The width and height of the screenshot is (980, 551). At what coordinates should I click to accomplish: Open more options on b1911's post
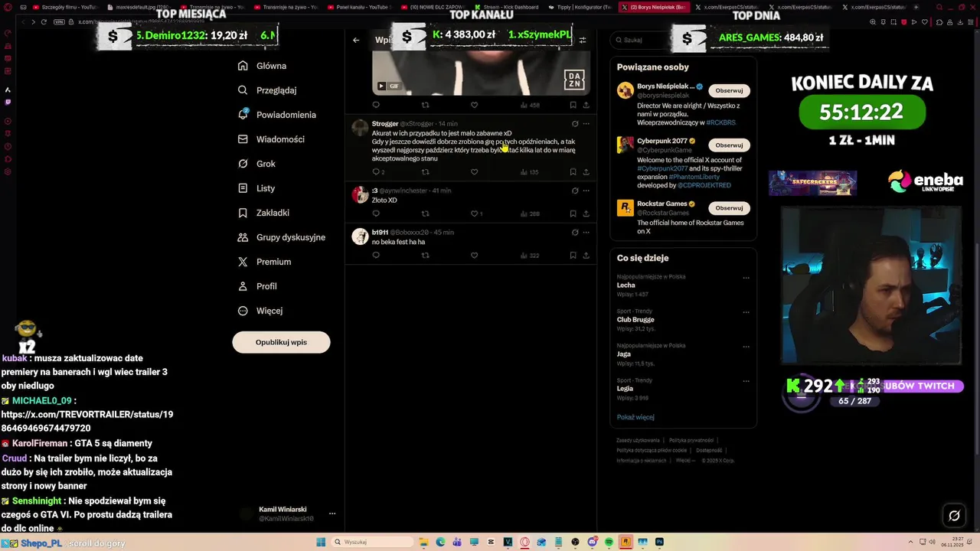click(586, 233)
